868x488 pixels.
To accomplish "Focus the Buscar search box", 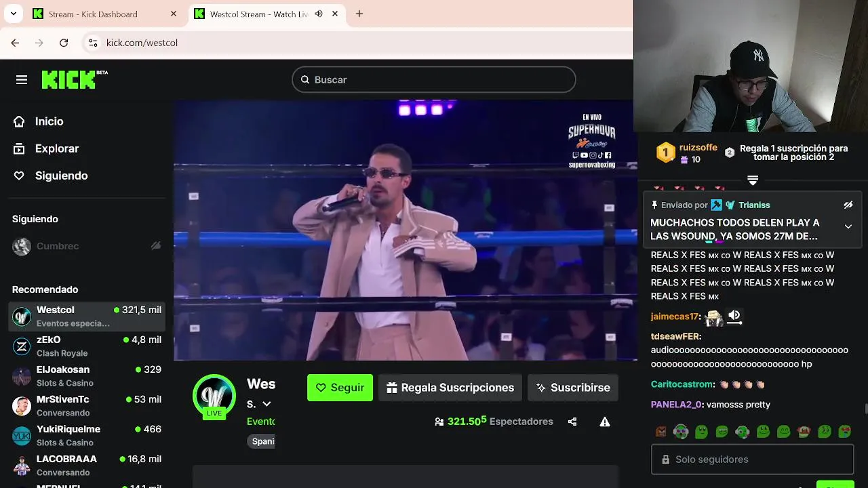I will (x=434, y=79).
